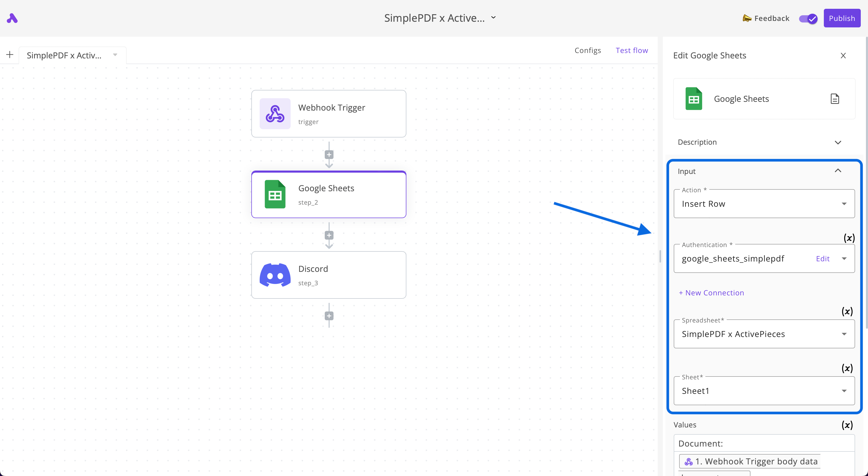Viewport: 868px width, 476px height.
Task: Toggle dynamic value (x) for Sheet
Action: pyautogui.click(x=847, y=368)
